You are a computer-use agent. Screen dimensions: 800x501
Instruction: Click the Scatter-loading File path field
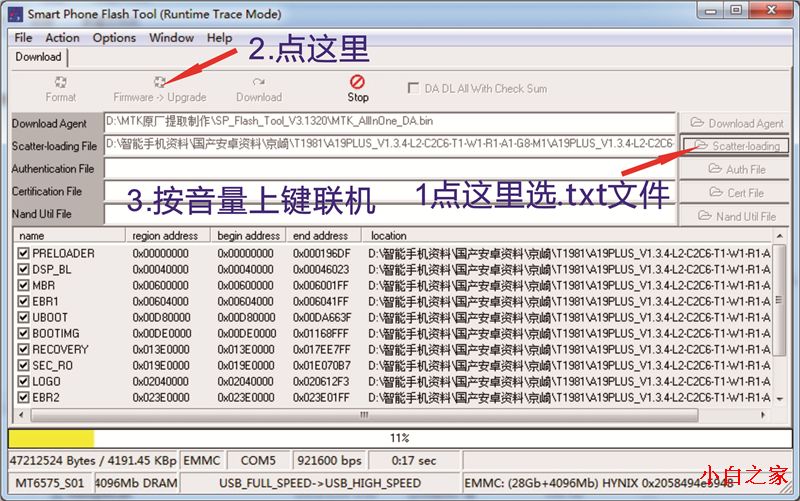tap(390, 144)
